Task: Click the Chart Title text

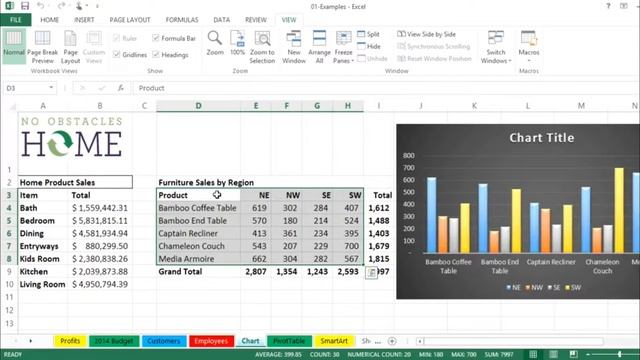Action: pyautogui.click(x=542, y=138)
